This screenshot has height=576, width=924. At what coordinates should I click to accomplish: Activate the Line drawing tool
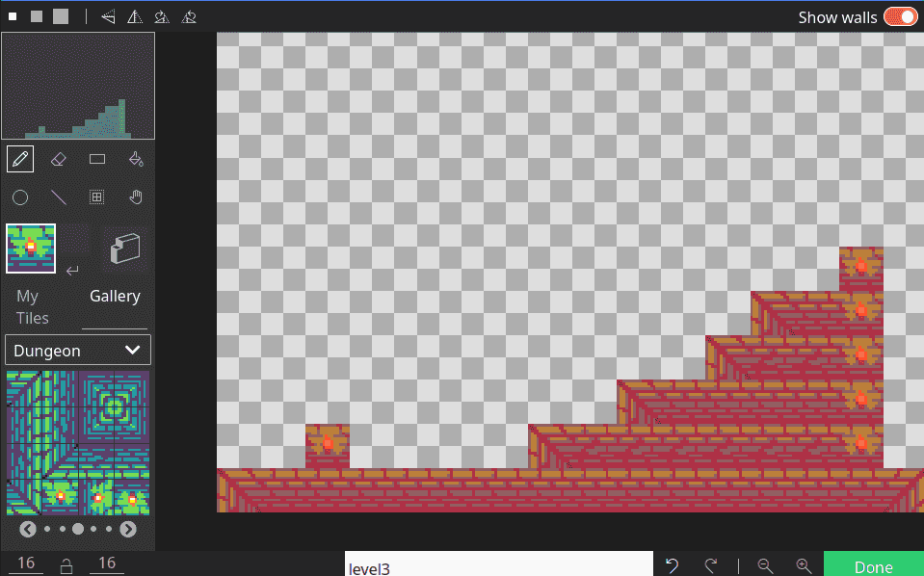[x=58, y=197]
